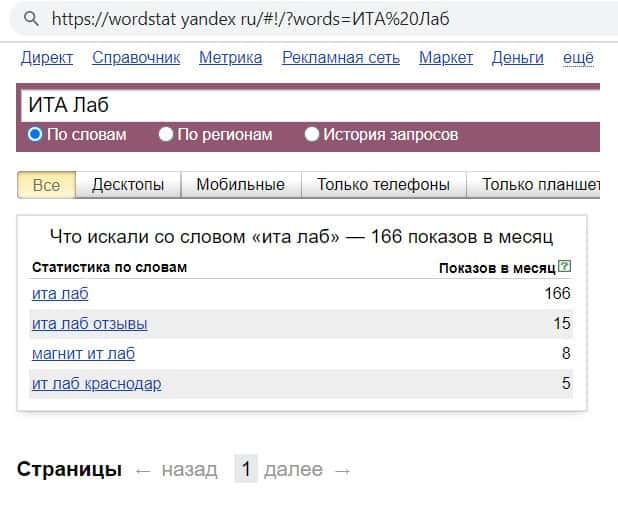
Task: Switch to the Мобильные tab
Action: click(240, 185)
